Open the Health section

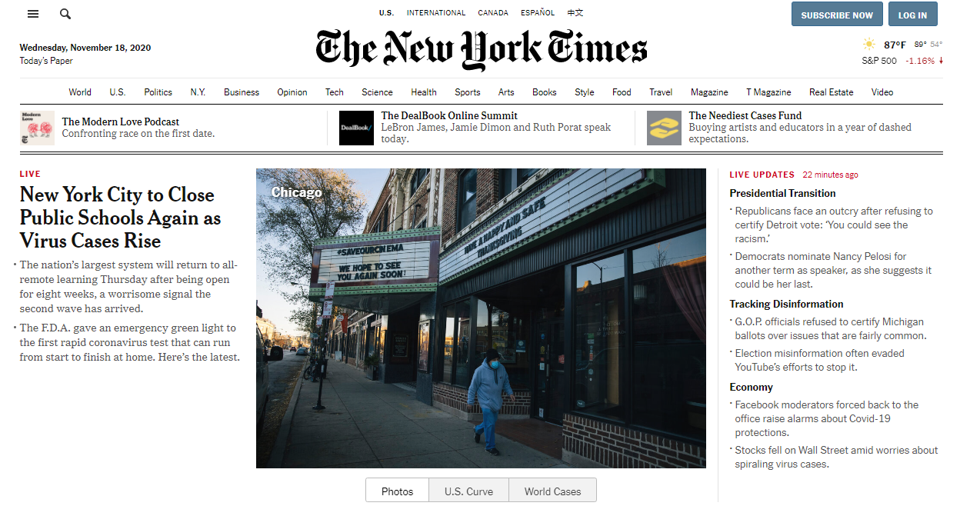[x=424, y=92]
